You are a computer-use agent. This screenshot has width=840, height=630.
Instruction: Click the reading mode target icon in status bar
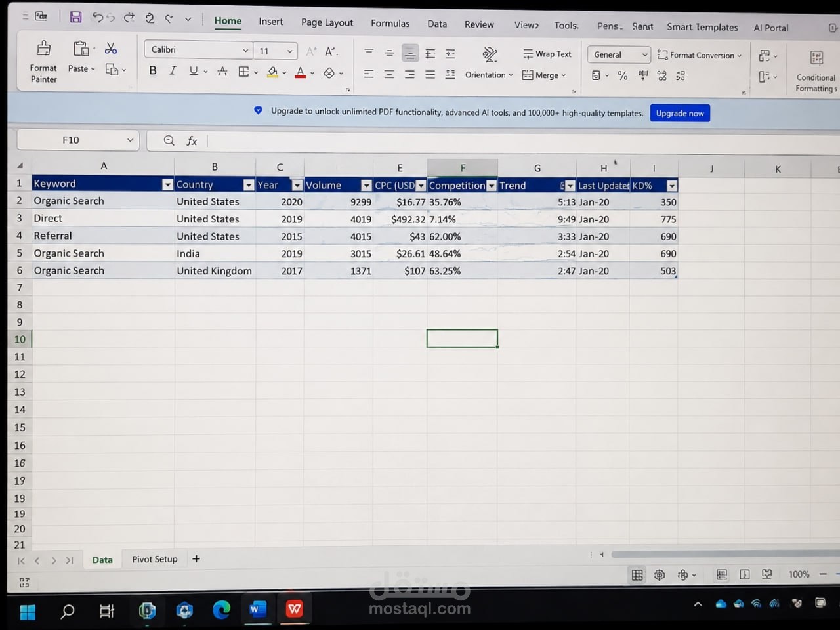click(x=660, y=575)
